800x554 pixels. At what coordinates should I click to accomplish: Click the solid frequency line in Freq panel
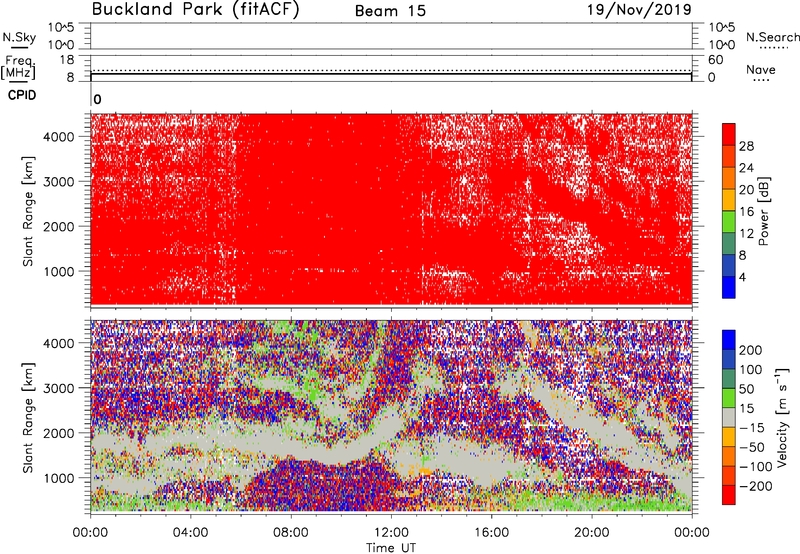(391, 73)
